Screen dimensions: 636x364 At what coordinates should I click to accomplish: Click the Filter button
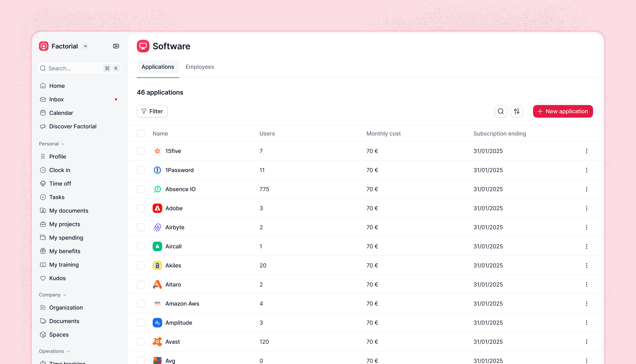[152, 111]
